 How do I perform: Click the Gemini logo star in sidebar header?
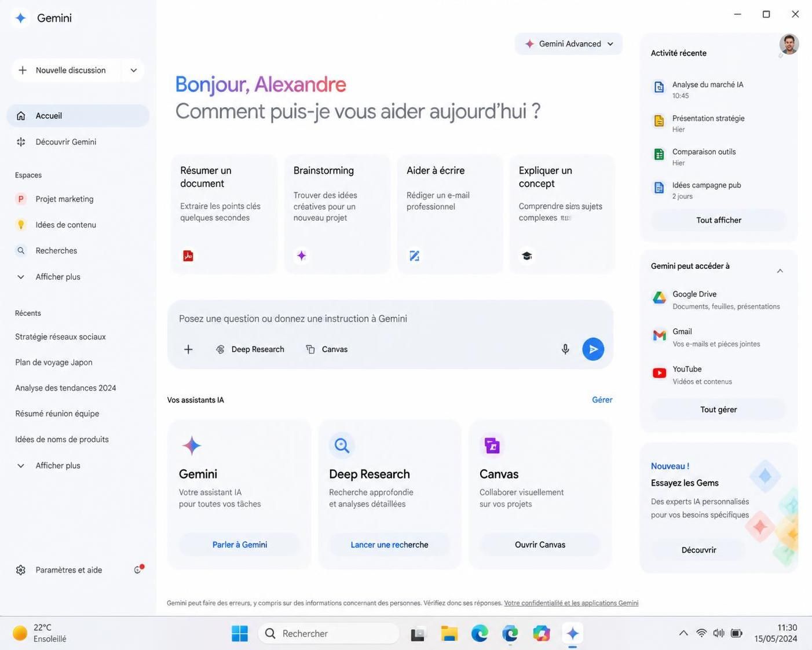[x=21, y=18]
